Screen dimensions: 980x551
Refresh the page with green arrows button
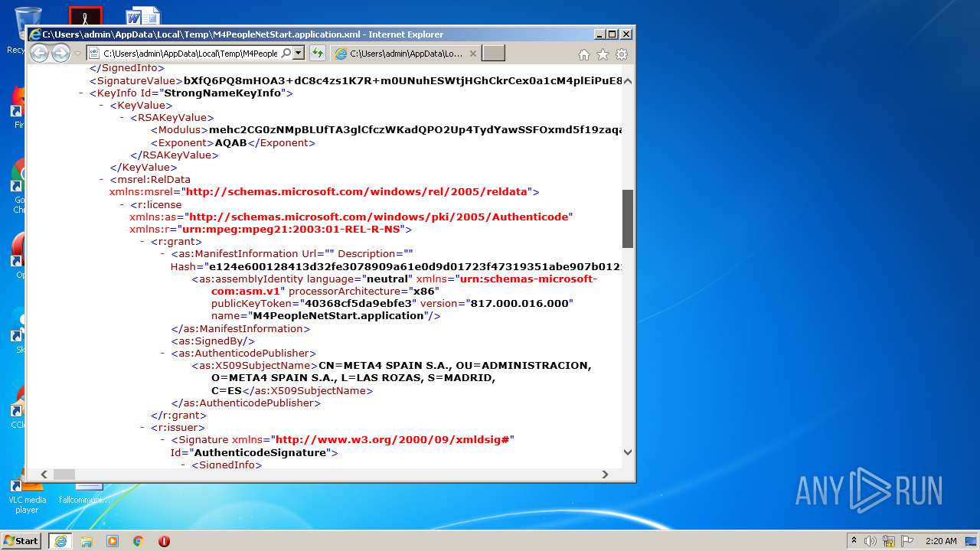click(318, 53)
